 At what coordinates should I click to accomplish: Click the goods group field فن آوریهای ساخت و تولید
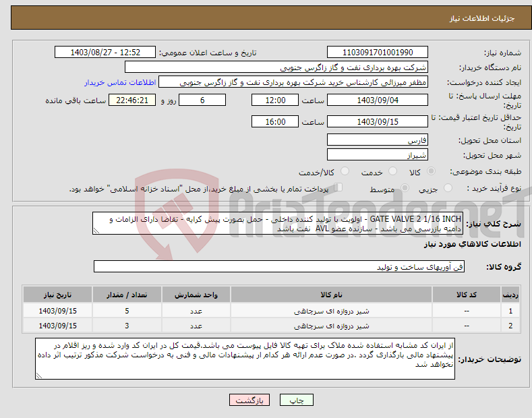pyautogui.click(x=279, y=267)
